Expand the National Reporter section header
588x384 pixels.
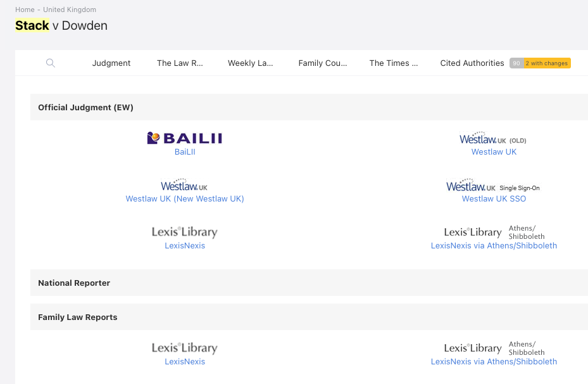309,283
